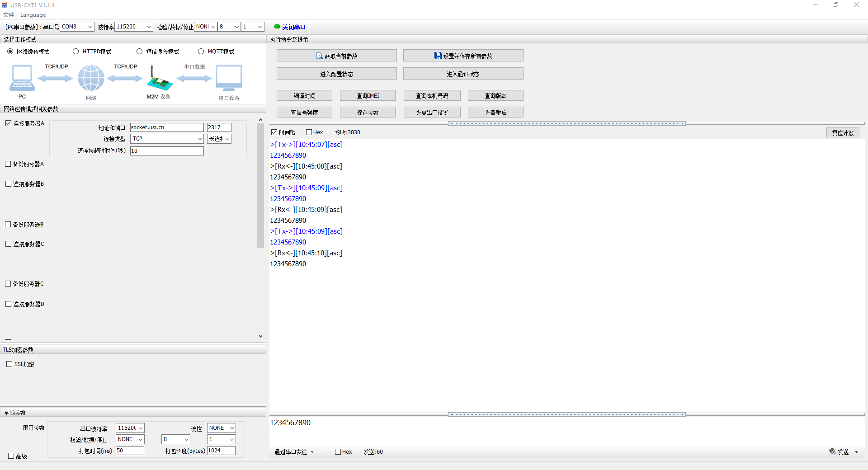Viewport: 868px width, 470px height.
Task: Enable the SSL encryption checkbox
Action: (x=9, y=364)
